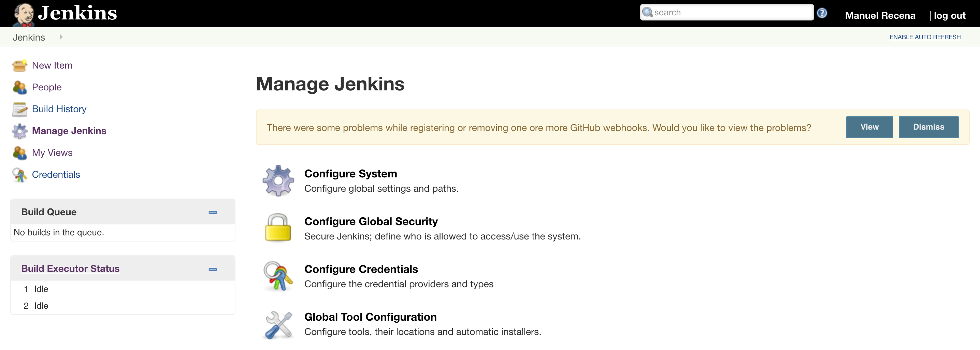Enable auto refresh link
The image size is (980, 350).
[925, 37]
